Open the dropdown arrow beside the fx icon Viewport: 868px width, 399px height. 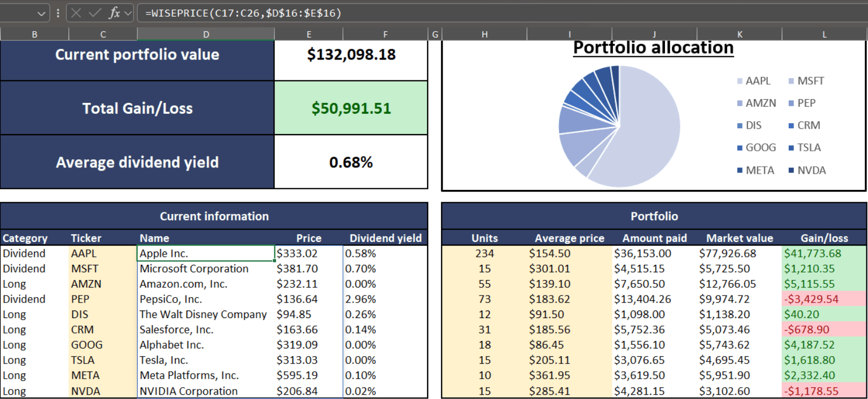128,13
